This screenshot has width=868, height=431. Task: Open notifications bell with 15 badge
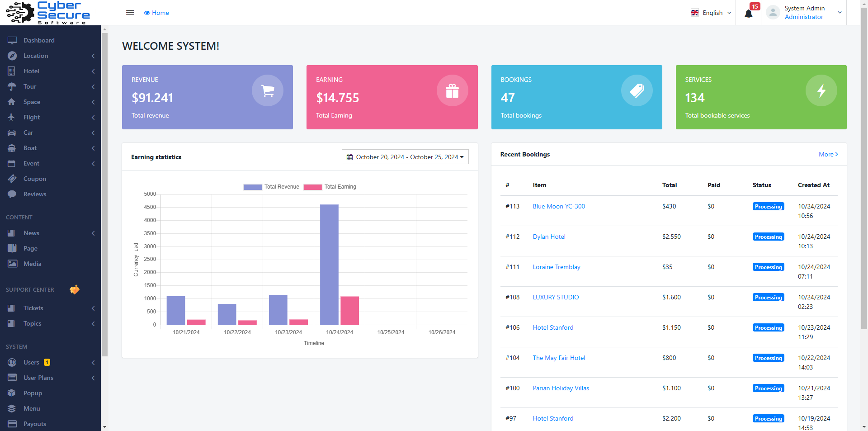(749, 13)
